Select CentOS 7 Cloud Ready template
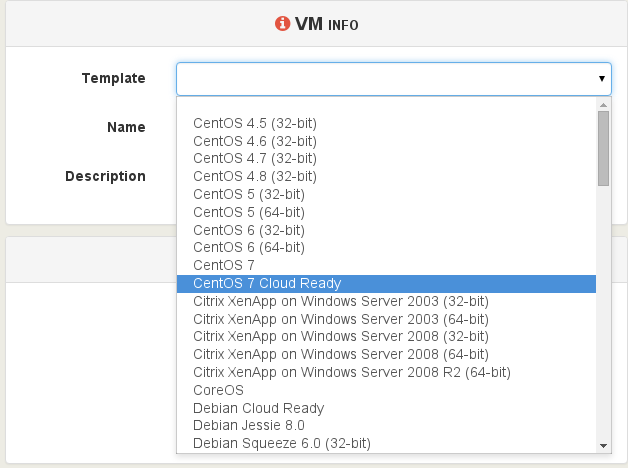Viewport: 628px width, 468px height. [386, 283]
